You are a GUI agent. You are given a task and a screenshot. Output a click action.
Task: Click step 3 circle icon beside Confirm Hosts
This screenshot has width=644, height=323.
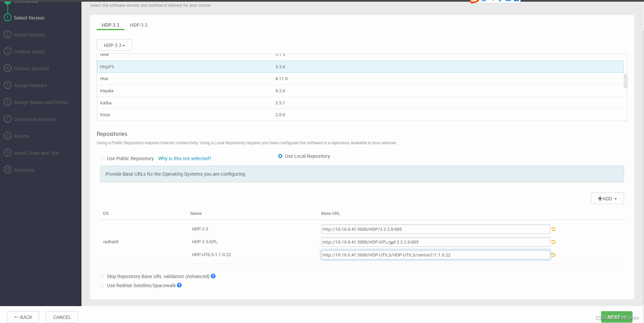coord(7,51)
